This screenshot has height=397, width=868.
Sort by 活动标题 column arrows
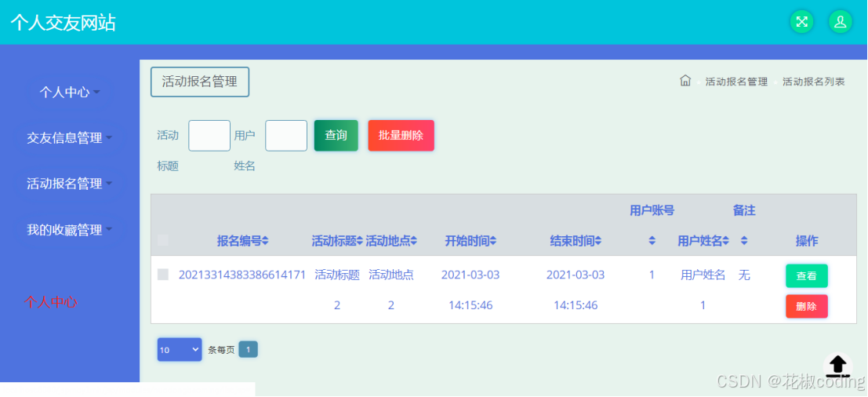pyautogui.click(x=359, y=241)
